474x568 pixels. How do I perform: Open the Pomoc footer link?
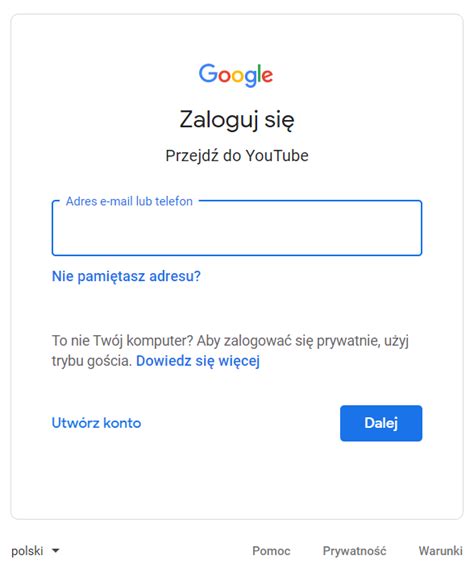click(x=271, y=551)
